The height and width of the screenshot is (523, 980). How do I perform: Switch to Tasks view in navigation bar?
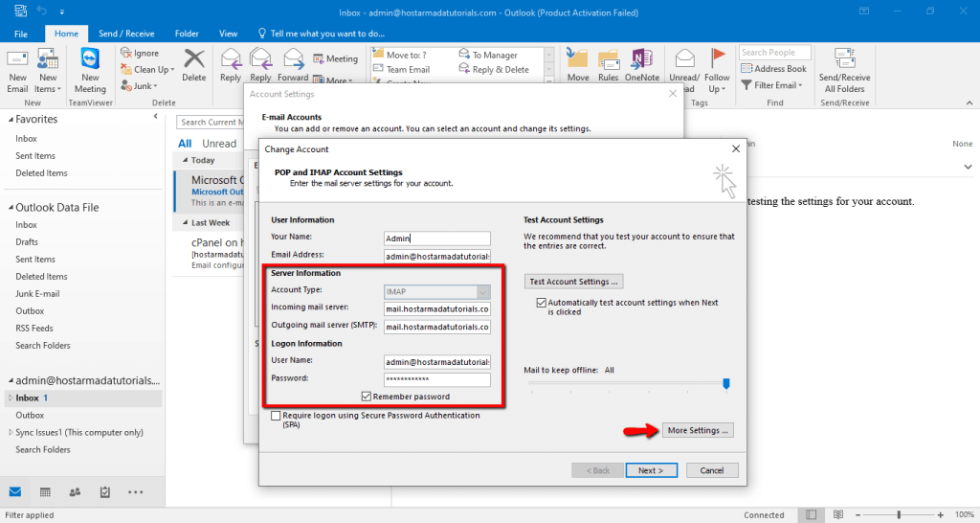(105, 491)
